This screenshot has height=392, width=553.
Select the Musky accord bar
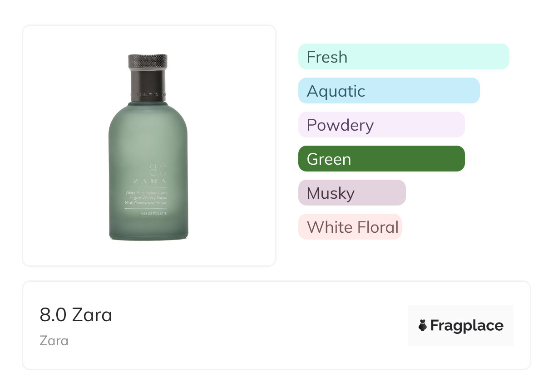click(x=351, y=193)
